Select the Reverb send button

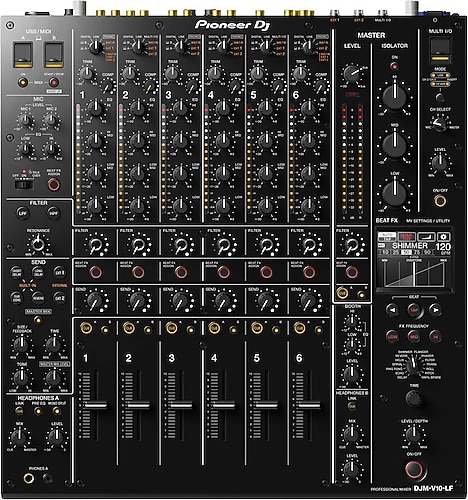pyautogui.click(x=38, y=298)
